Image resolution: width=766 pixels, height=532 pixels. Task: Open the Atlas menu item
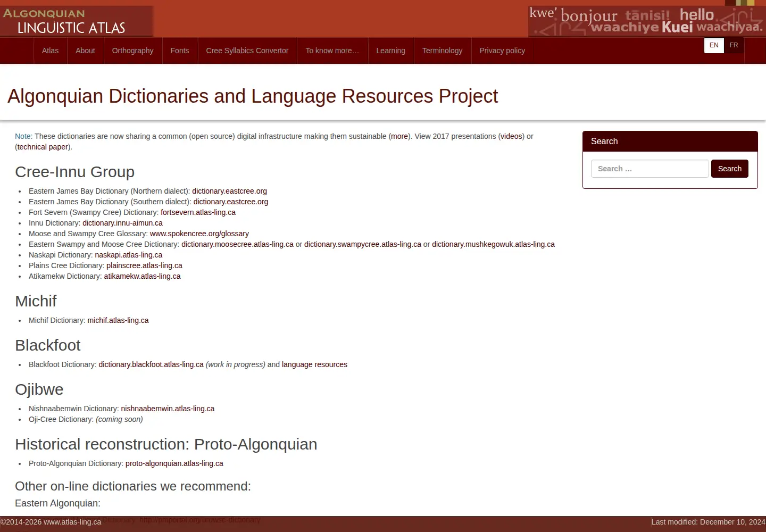(51, 51)
